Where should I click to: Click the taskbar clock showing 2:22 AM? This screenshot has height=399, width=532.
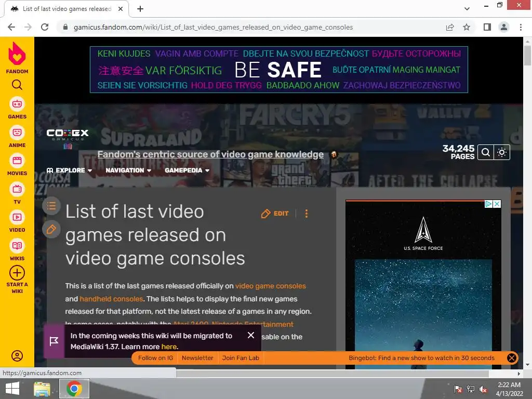click(509, 389)
